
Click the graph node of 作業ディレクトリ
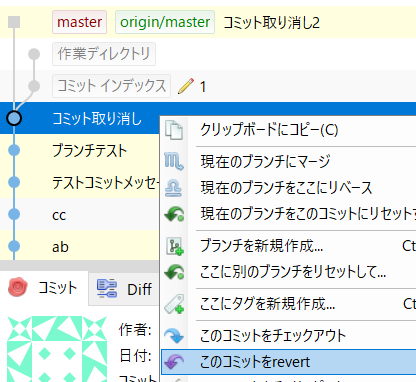pos(34,54)
